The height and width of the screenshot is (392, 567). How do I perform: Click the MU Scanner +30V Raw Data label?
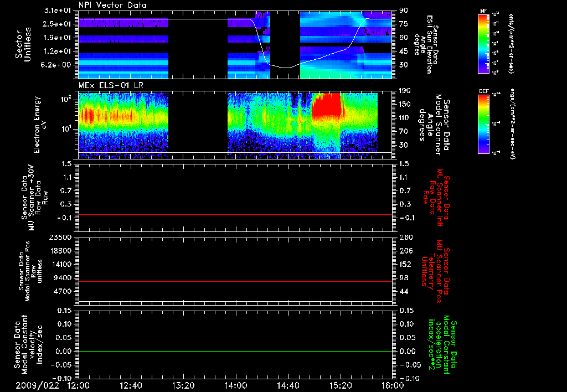pos(35,198)
